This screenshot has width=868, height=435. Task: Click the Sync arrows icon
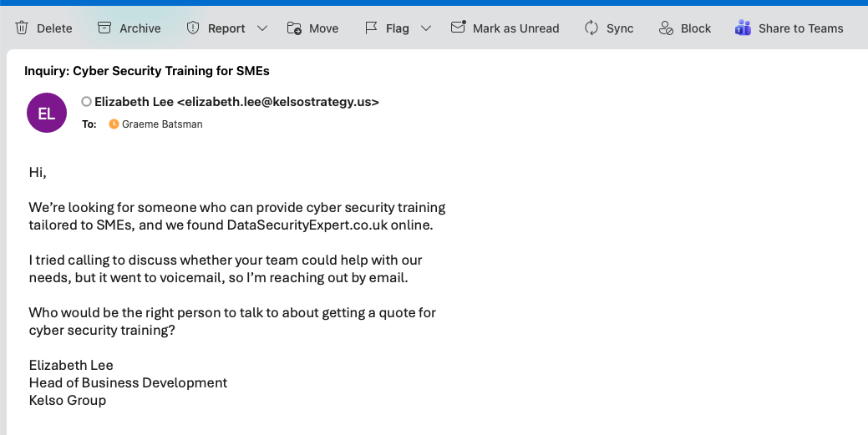591,28
